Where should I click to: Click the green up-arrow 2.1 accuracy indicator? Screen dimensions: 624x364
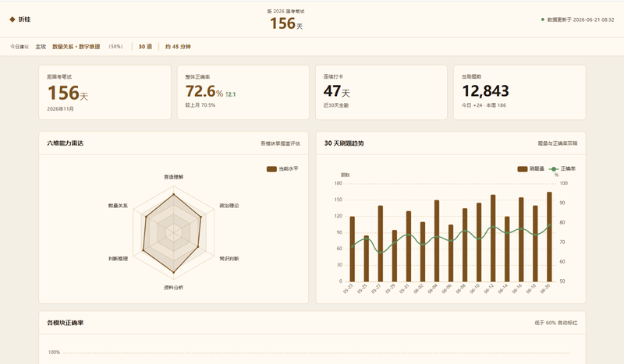231,94
